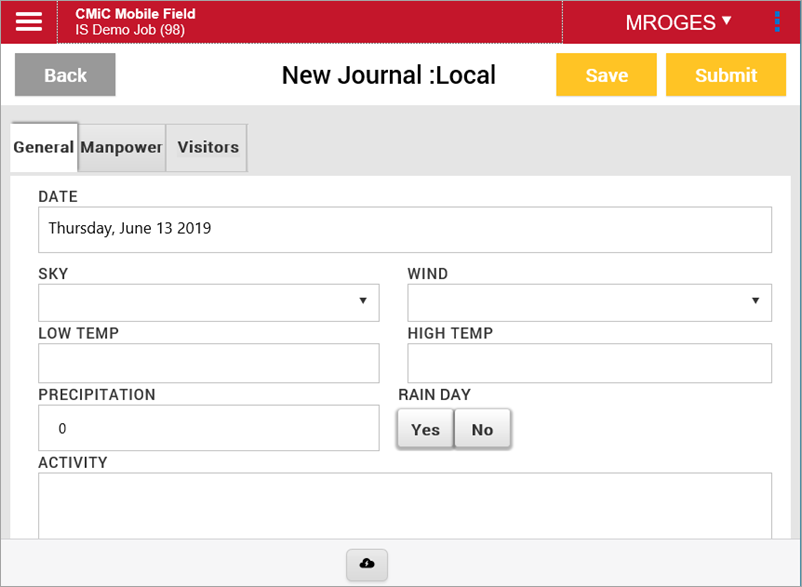Save the new journal entry
Viewport: 802px width, 587px height.
coord(606,75)
